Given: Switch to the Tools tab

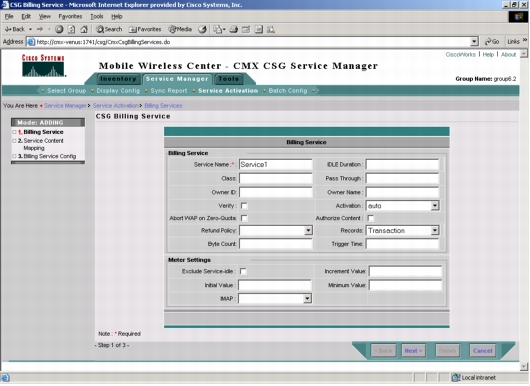Looking at the screenshot, I should coord(229,79).
